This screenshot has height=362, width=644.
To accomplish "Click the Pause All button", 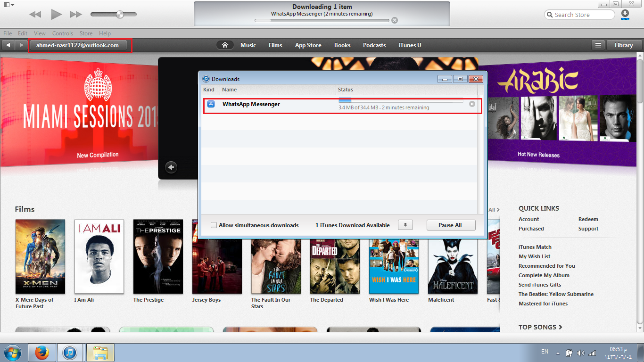I will click(451, 225).
